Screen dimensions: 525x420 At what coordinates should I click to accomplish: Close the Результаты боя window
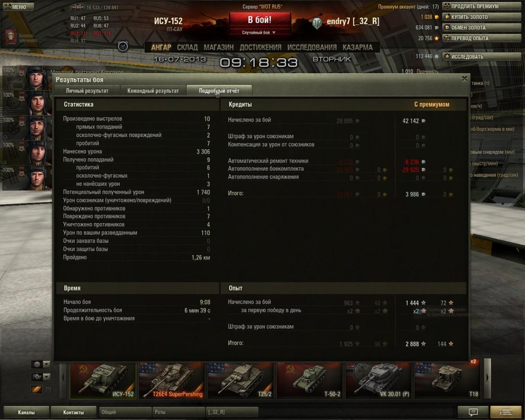tap(465, 79)
